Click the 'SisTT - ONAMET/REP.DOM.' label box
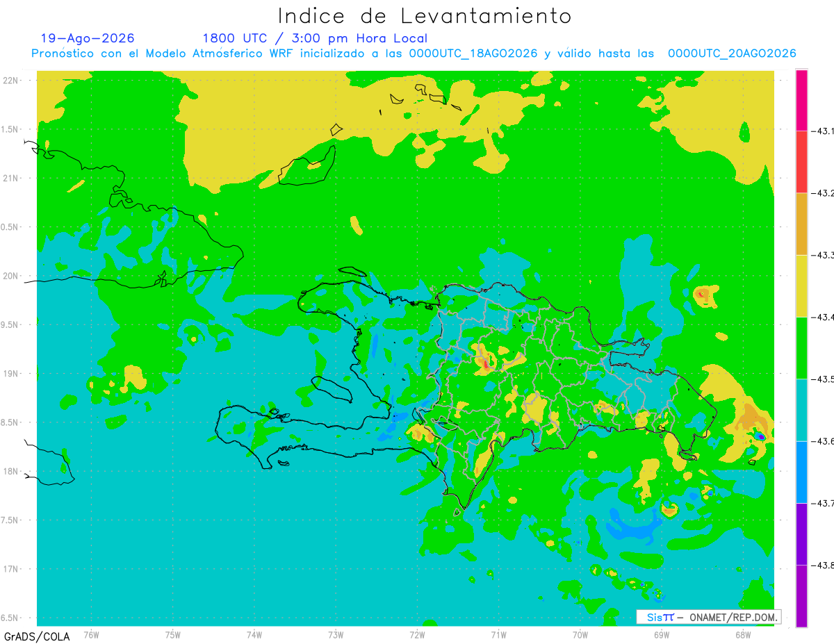The image size is (834, 644). point(709,617)
